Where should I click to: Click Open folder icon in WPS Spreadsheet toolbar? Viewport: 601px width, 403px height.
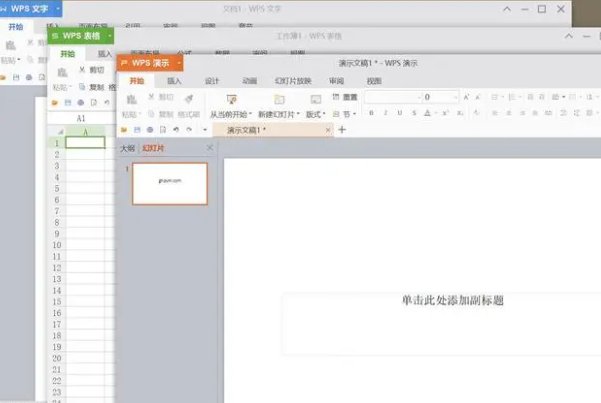(x=54, y=103)
